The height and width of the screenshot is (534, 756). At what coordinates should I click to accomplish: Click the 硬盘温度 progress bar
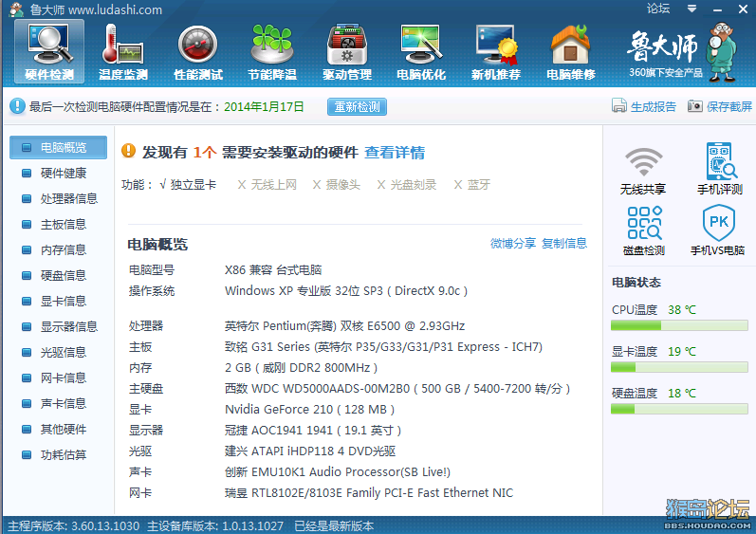(x=679, y=409)
